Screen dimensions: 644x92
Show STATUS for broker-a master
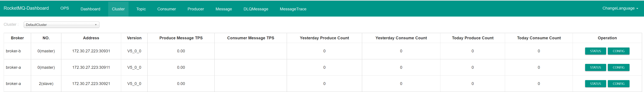click(595, 67)
